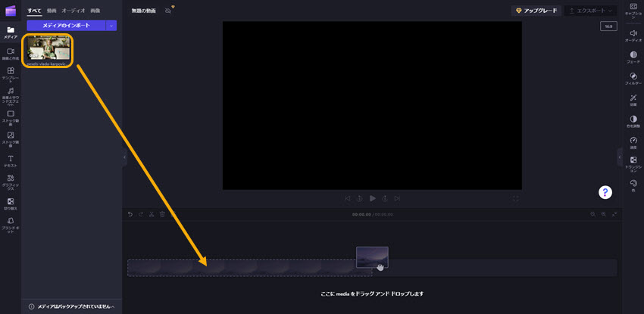Screen dimensions: 644x314
Task: Click the trash delete icon in timeline toolbar
Action: 162,214
